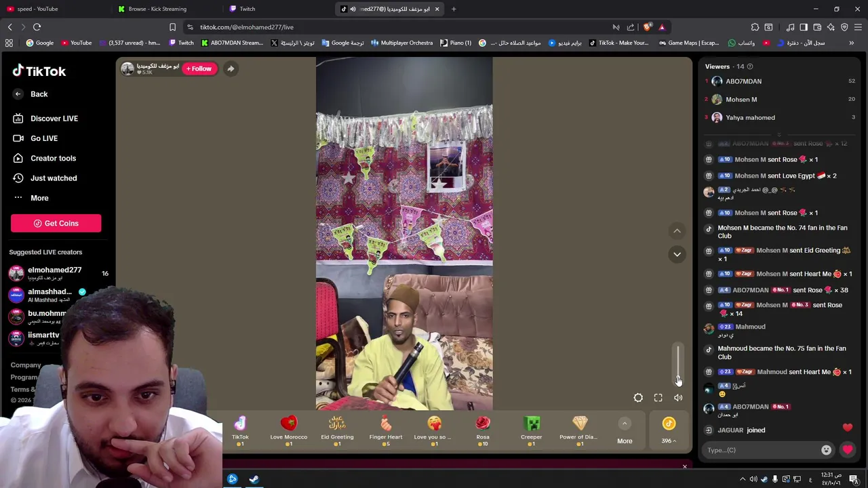Reload the browser page
Screen dimensions: 868x488
coord(37,27)
